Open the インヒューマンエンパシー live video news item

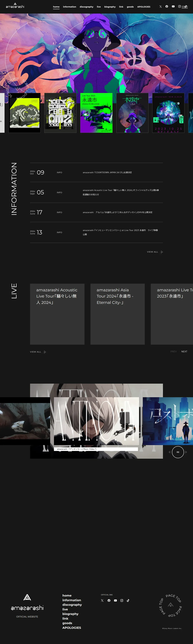[96, 232]
